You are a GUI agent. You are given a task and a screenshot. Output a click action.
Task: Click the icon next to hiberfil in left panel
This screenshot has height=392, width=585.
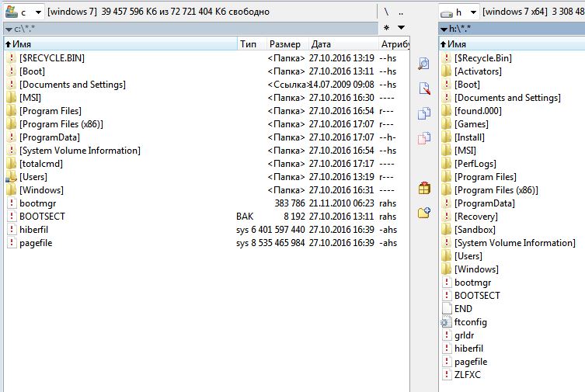(12, 230)
